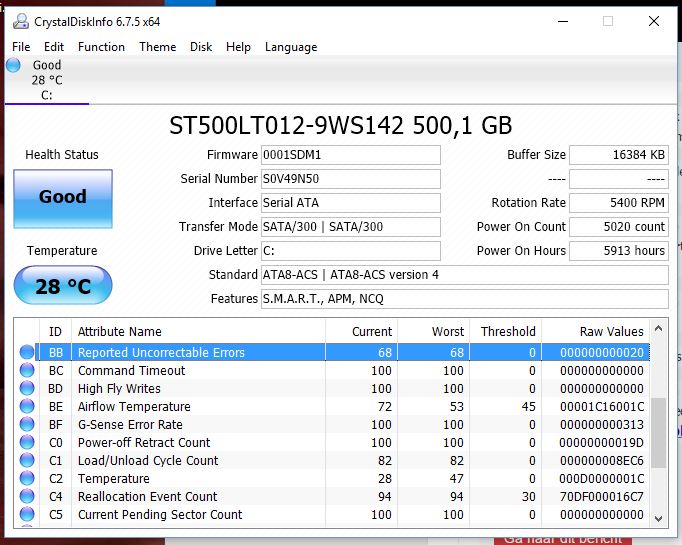682x545 pixels.
Task: Click status orb of Airflow Temperature row
Action: click(27, 406)
